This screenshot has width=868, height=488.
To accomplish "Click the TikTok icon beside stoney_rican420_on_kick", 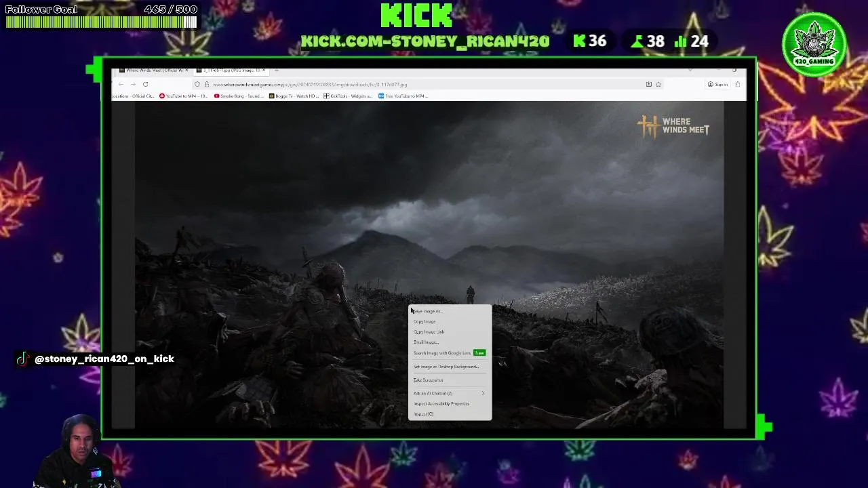I will pyautogui.click(x=23, y=359).
